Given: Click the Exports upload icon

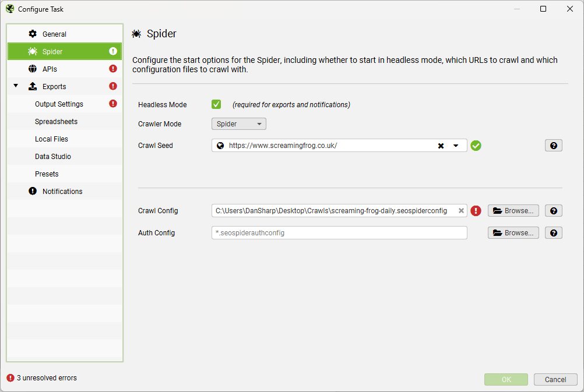Looking at the screenshot, I should [33, 86].
